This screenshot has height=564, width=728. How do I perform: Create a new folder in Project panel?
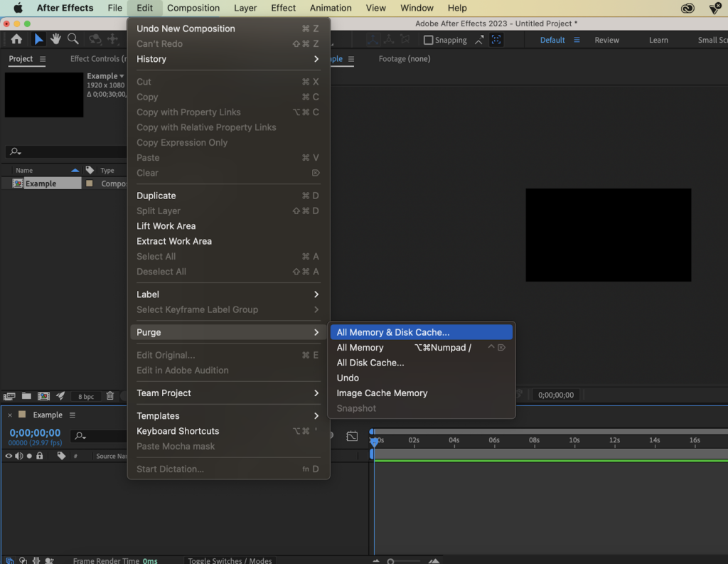pos(26,396)
